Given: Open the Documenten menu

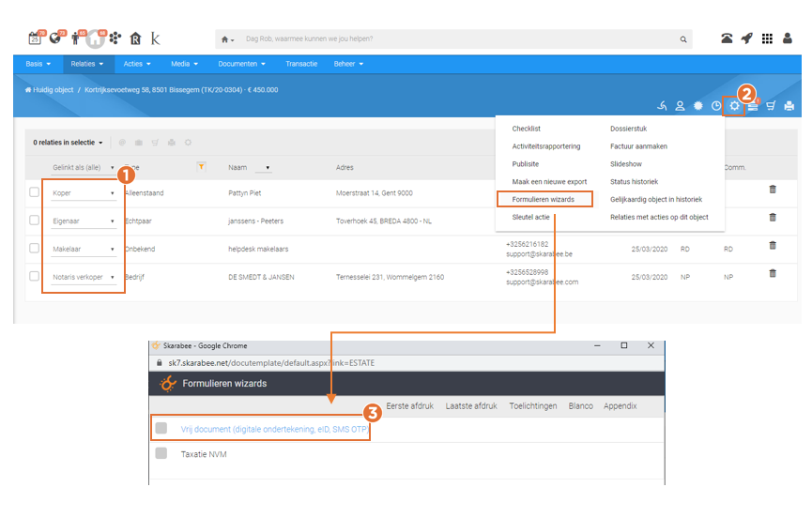Looking at the screenshot, I should 242,64.
